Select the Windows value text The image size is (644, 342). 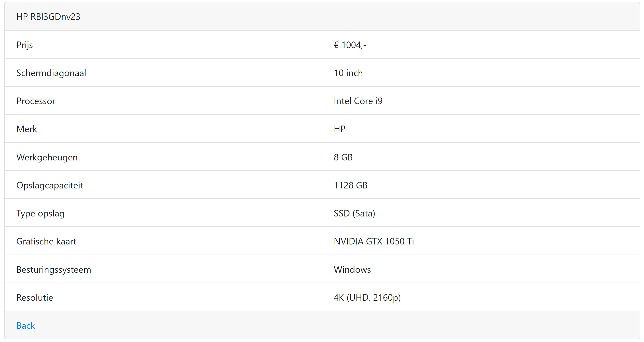[352, 270]
